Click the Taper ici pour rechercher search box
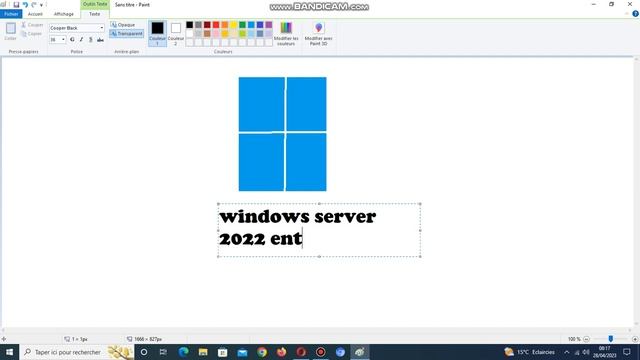The image size is (640, 360). pyautogui.click(x=77, y=352)
